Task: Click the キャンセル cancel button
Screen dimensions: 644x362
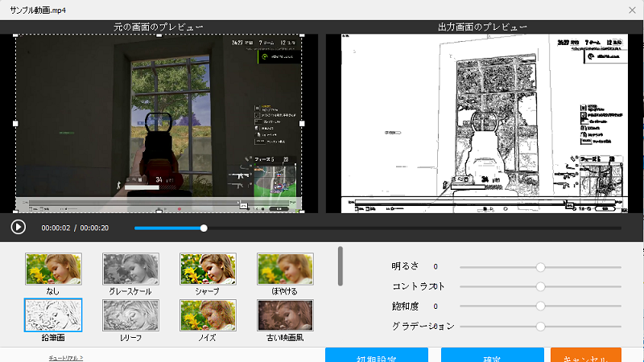Action: [586, 356]
